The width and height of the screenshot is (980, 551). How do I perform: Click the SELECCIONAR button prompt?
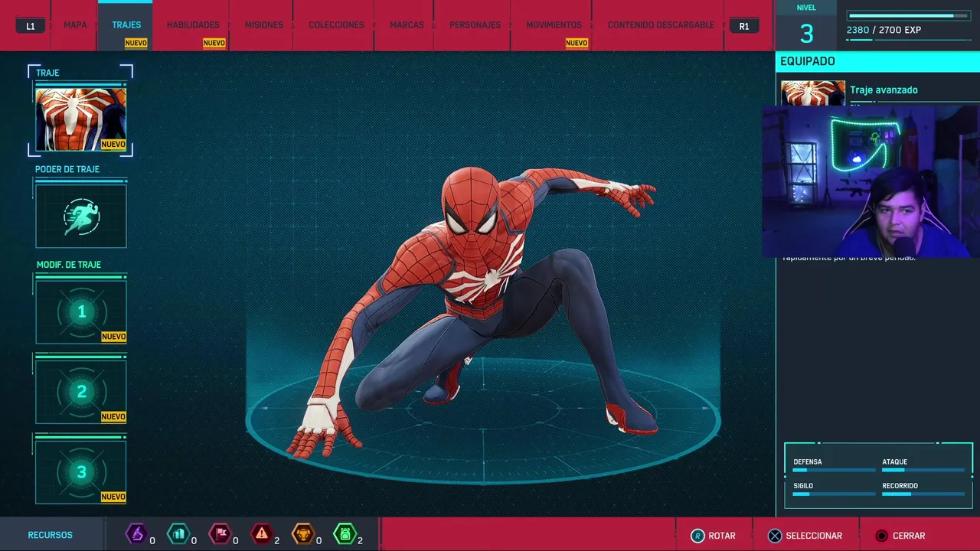point(805,536)
